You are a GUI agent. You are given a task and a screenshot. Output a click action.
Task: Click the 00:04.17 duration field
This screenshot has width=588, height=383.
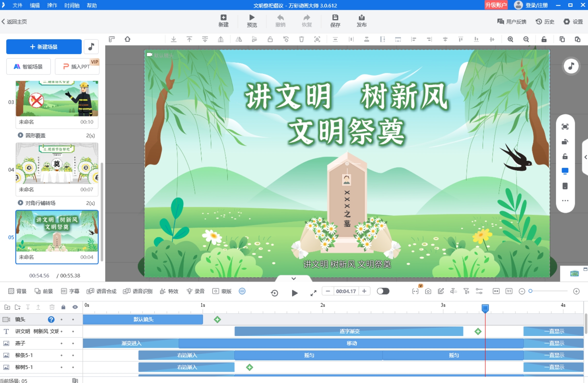click(x=346, y=291)
